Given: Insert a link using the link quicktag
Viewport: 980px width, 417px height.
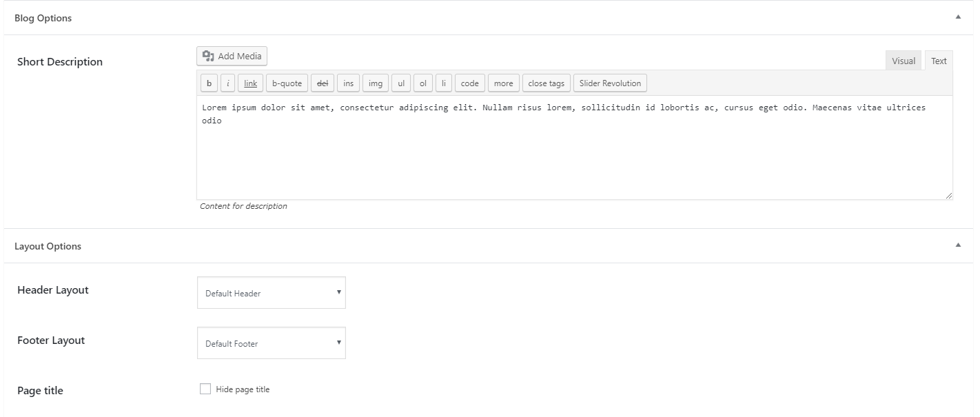Looking at the screenshot, I should tap(250, 83).
